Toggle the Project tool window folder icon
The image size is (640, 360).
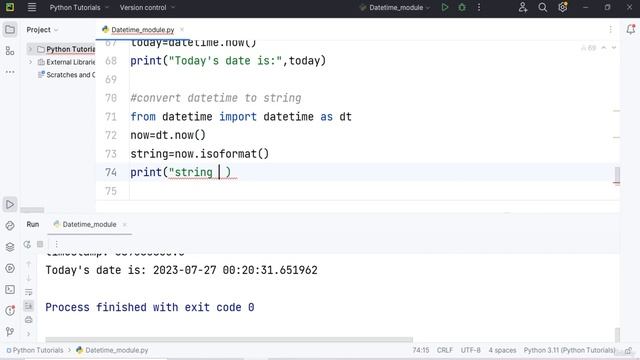click(x=10, y=29)
